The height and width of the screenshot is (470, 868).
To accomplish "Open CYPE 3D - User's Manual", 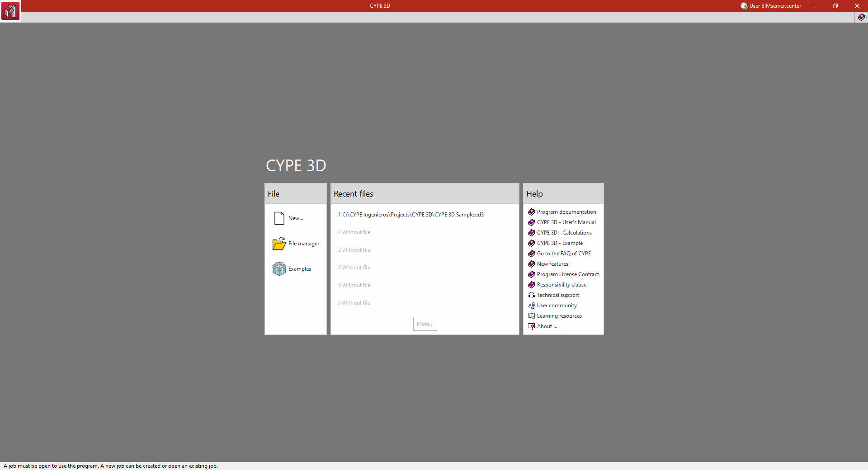I will pos(566,222).
